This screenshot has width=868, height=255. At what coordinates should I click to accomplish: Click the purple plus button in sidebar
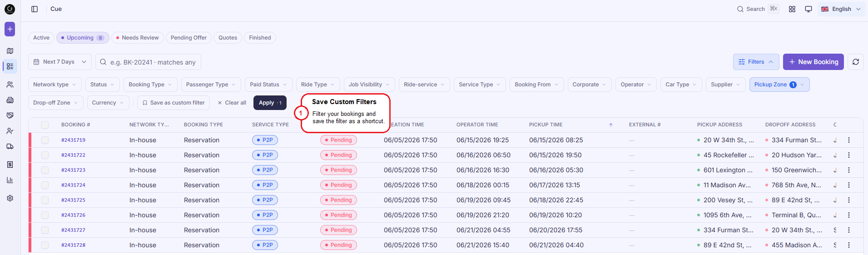click(10, 29)
